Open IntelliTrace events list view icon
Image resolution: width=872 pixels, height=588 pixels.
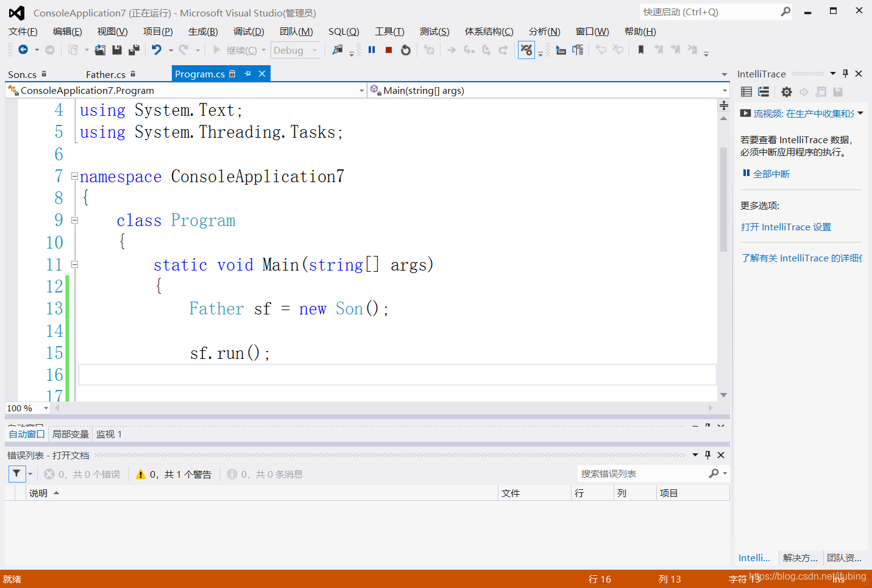pyautogui.click(x=746, y=92)
